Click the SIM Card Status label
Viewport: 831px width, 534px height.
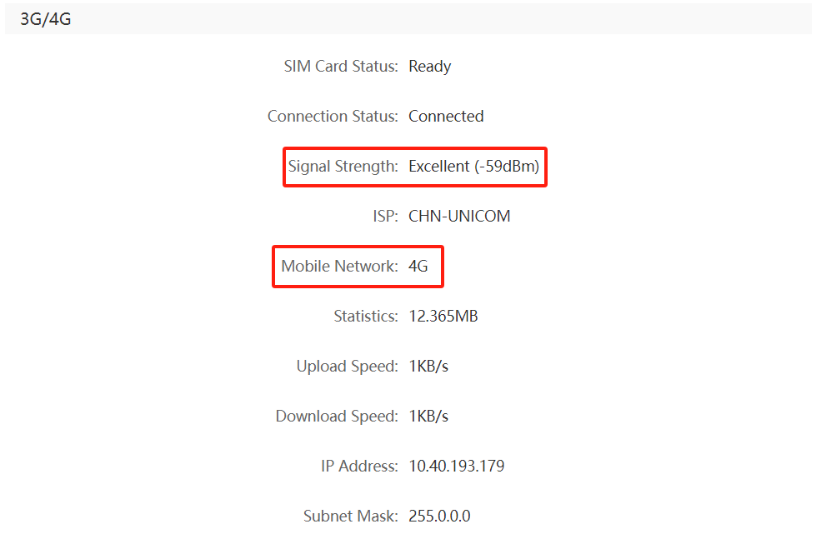coord(341,67)
